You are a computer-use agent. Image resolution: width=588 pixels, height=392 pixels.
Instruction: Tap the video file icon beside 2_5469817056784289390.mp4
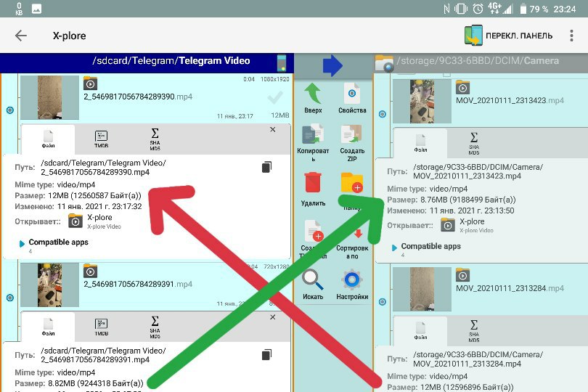90,83
